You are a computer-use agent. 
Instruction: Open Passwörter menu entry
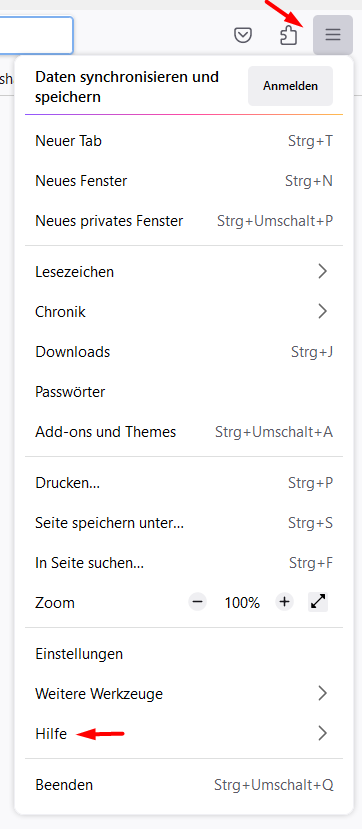click(184, 392)
